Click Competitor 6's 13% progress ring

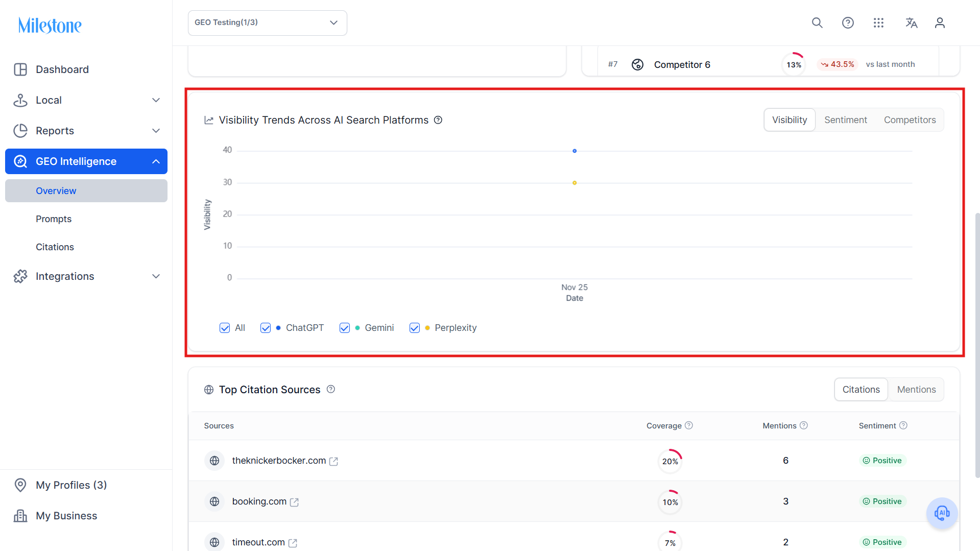pyautogui.click(x=794, y=64)
